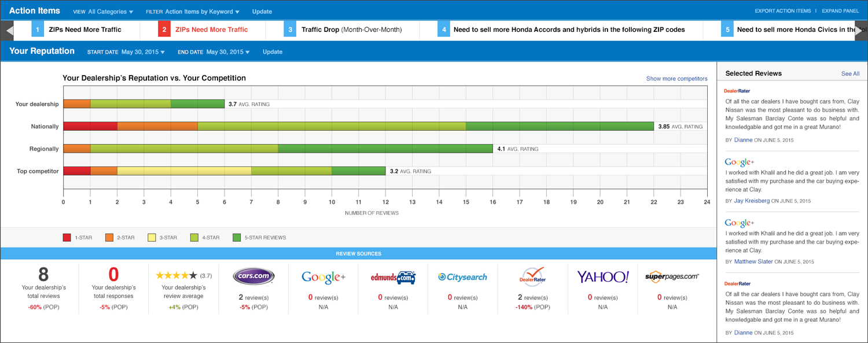Select the Honda Accords and hybrids action item
The width and height of the screenshot is (868, 343).
pyautogui.click(x=569, y=29)
